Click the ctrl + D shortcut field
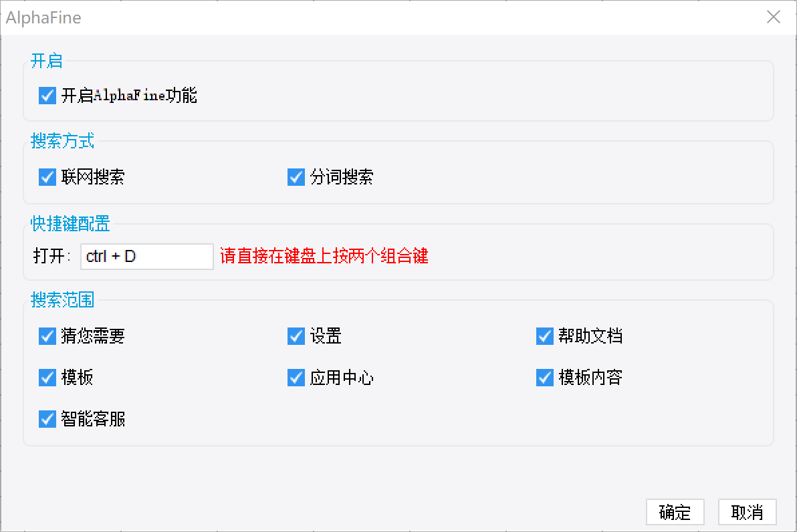The height and width of the screenshot is (532, 797). point(147,256)
